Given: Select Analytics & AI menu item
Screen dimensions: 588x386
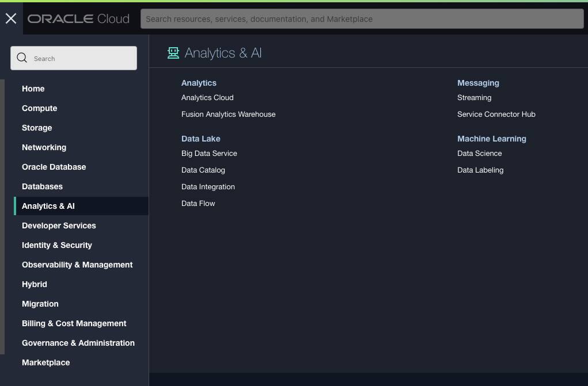Looking at the screenshot, I should point(81,206).
